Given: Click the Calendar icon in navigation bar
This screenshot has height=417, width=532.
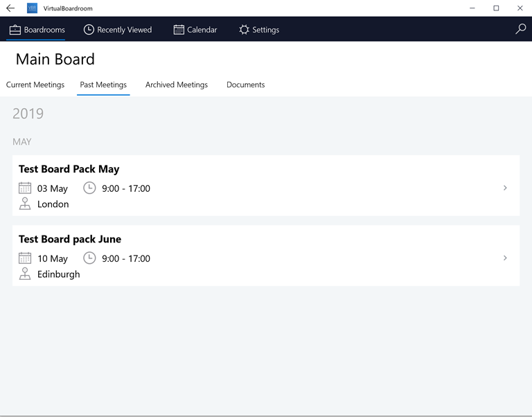Looking at the screenshot, I should pos(179,30).
